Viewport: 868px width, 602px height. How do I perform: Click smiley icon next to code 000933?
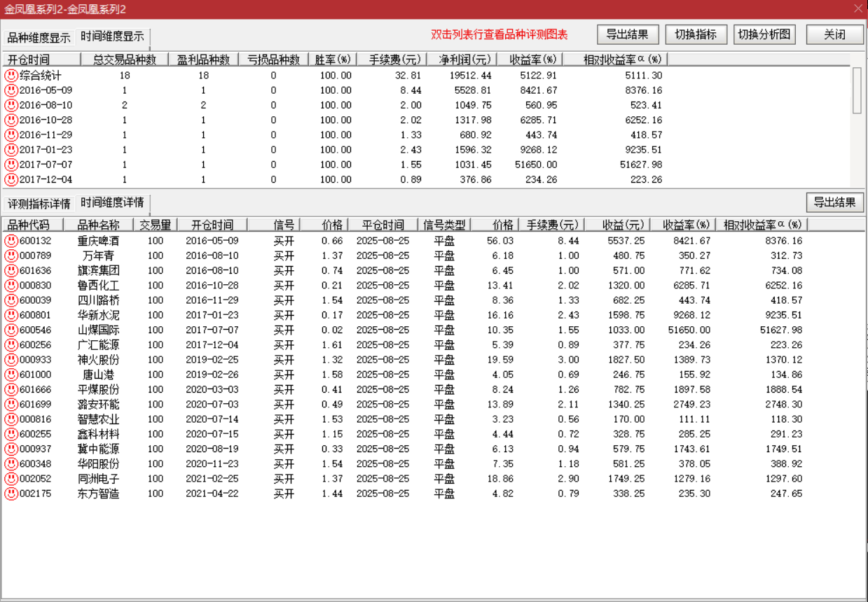11,359
